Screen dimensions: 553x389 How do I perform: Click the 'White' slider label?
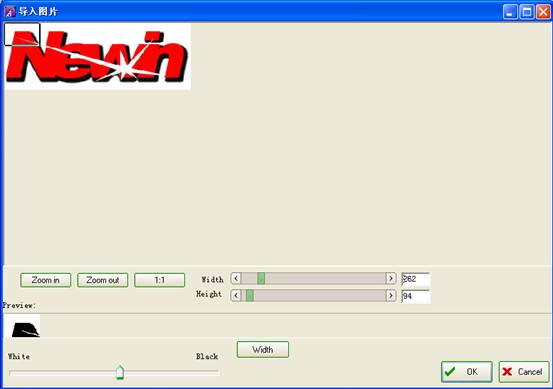click(19, 357)
